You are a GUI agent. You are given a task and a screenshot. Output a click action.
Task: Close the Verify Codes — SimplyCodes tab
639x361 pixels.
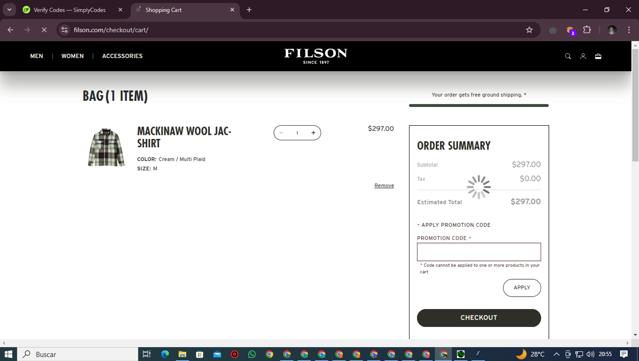(120, 10)
